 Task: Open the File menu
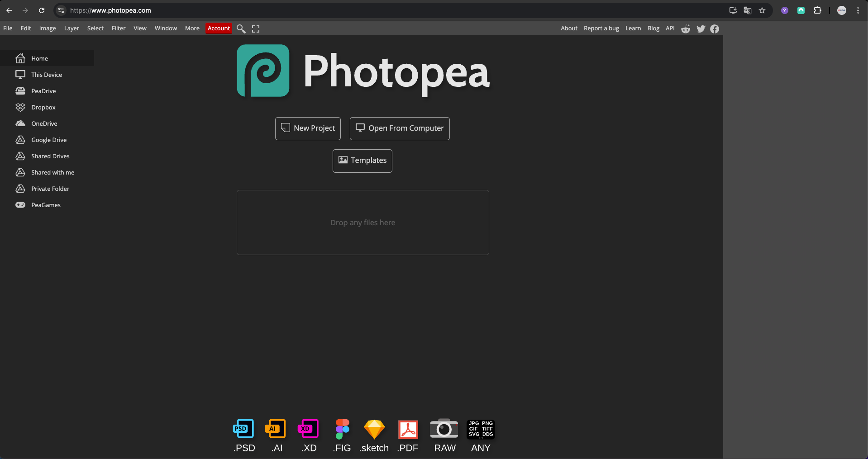8,28
